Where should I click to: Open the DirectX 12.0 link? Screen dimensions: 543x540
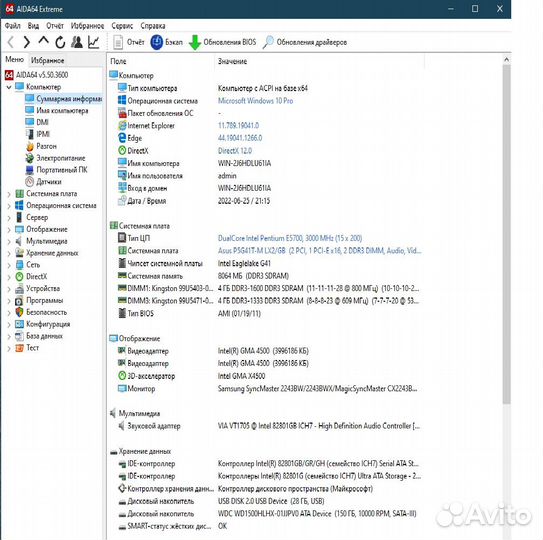[x=235, y=151]
